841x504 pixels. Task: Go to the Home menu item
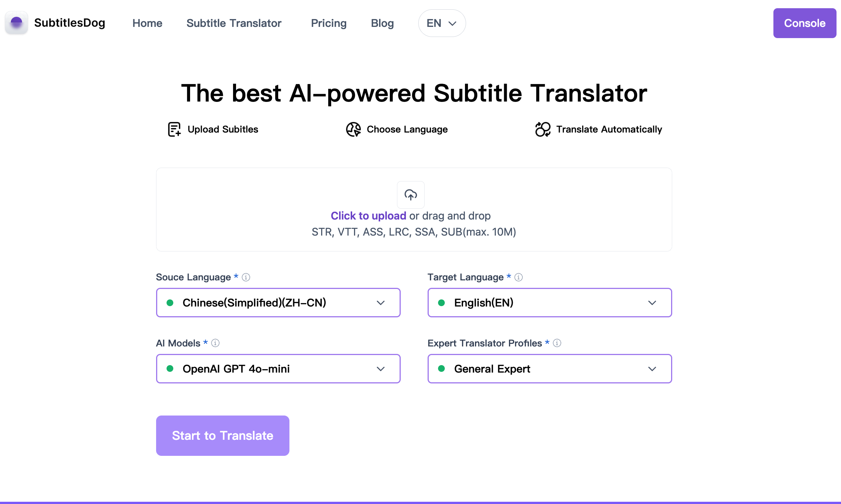click(147, 23)
